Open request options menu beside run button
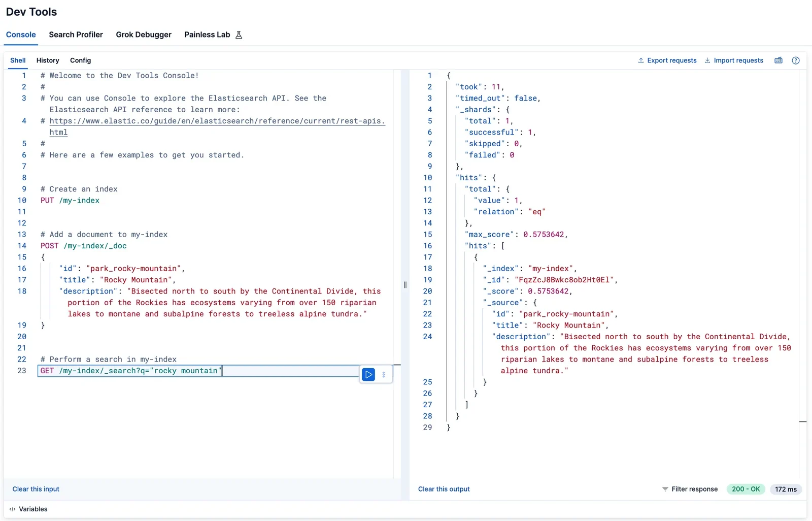The width and height of the screenshot is (812, 521). (x=384, y=375)
